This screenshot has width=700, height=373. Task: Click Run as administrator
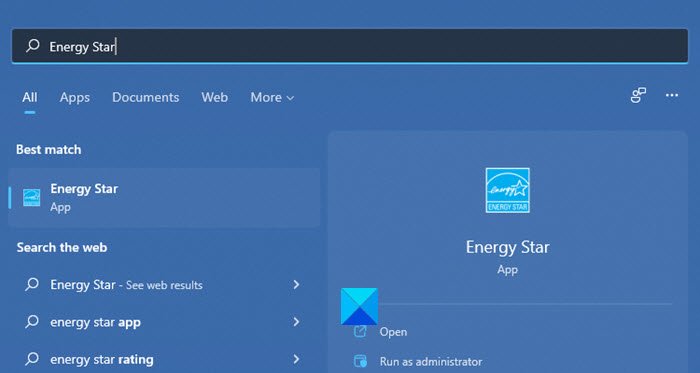[430, 361]
